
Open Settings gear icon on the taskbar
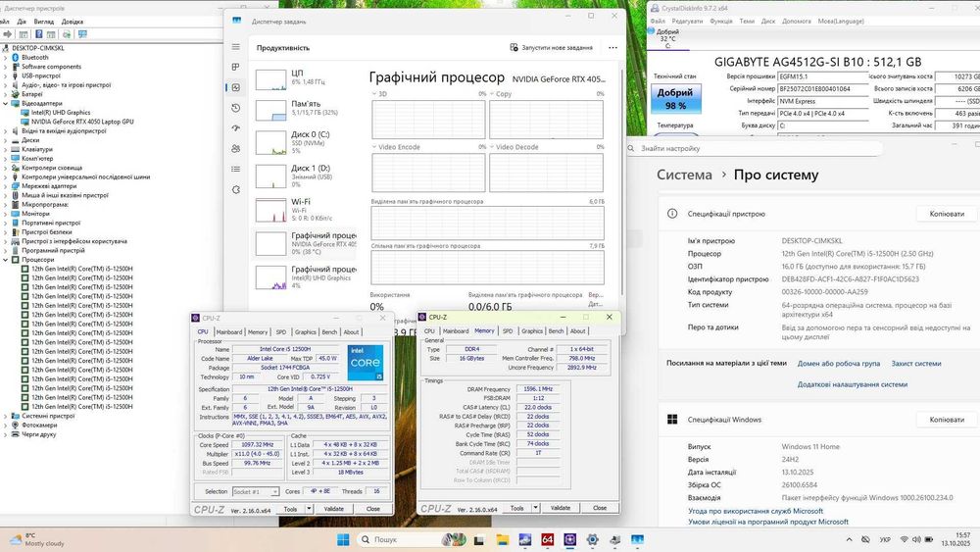point(593,539)
